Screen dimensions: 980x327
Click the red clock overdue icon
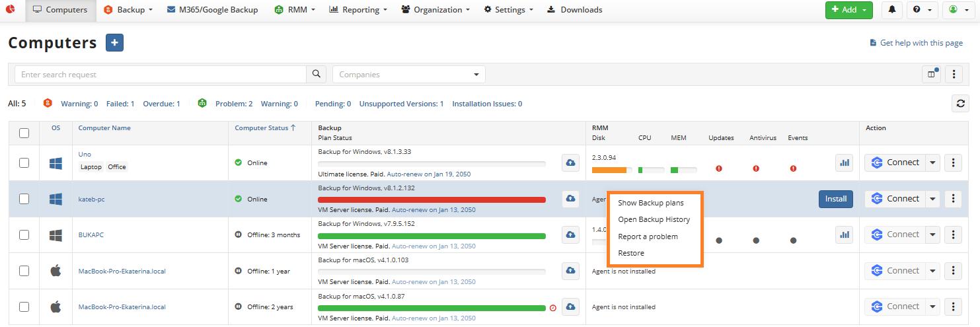[x=553, y=308]
